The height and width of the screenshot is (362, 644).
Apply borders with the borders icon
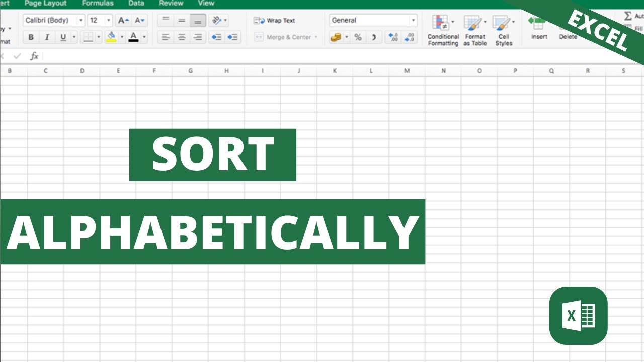pyautogui.click(x=88, y=37)
